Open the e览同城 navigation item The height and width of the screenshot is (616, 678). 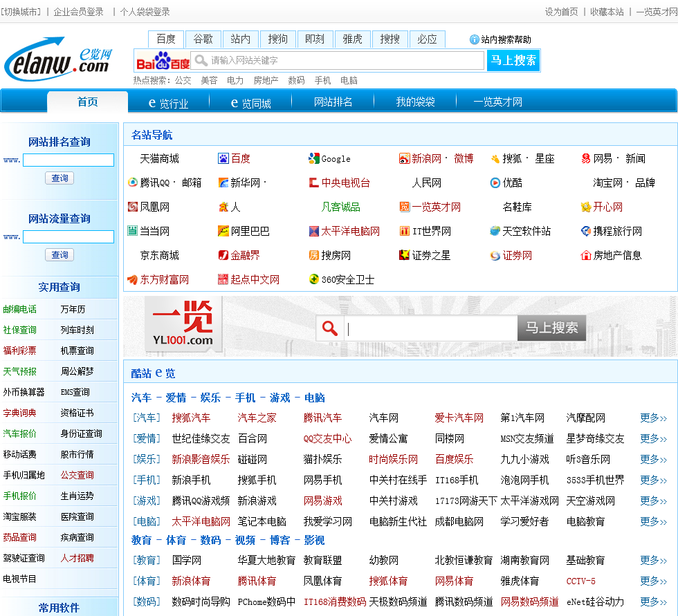coord(250,103)
